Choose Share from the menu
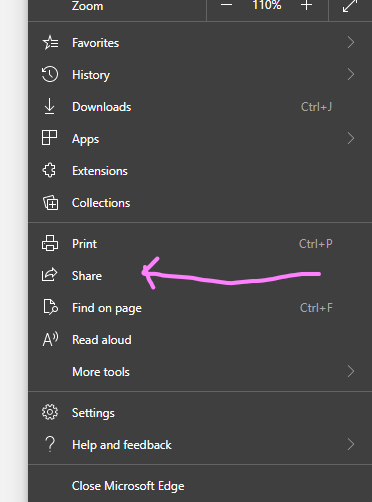The height and width of the screenshot is (502, 372). point(200,276)
